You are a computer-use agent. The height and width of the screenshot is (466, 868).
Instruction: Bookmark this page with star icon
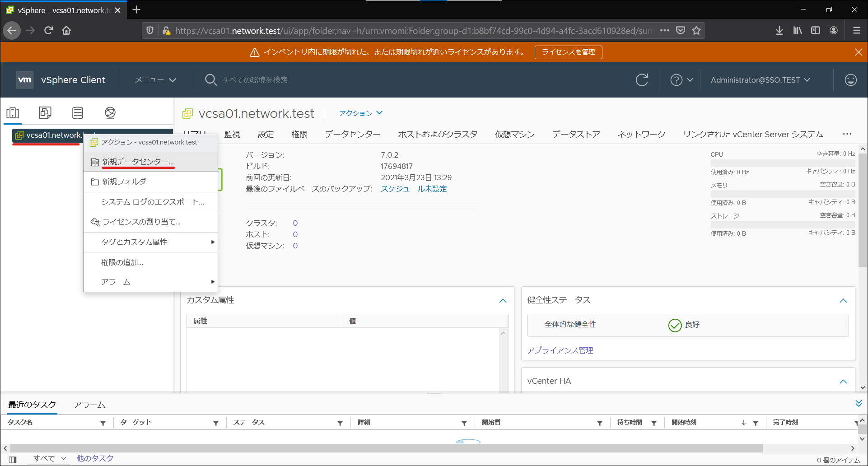[x=696, y=31]
